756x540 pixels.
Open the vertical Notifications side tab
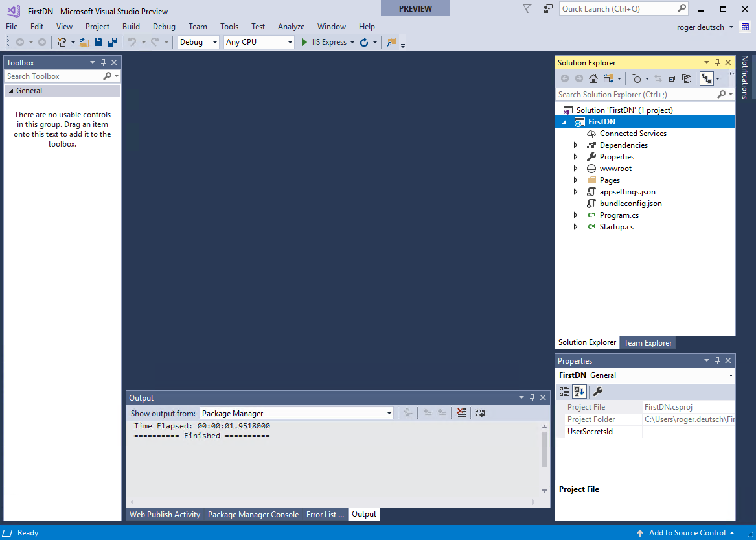tap(745, 76)
